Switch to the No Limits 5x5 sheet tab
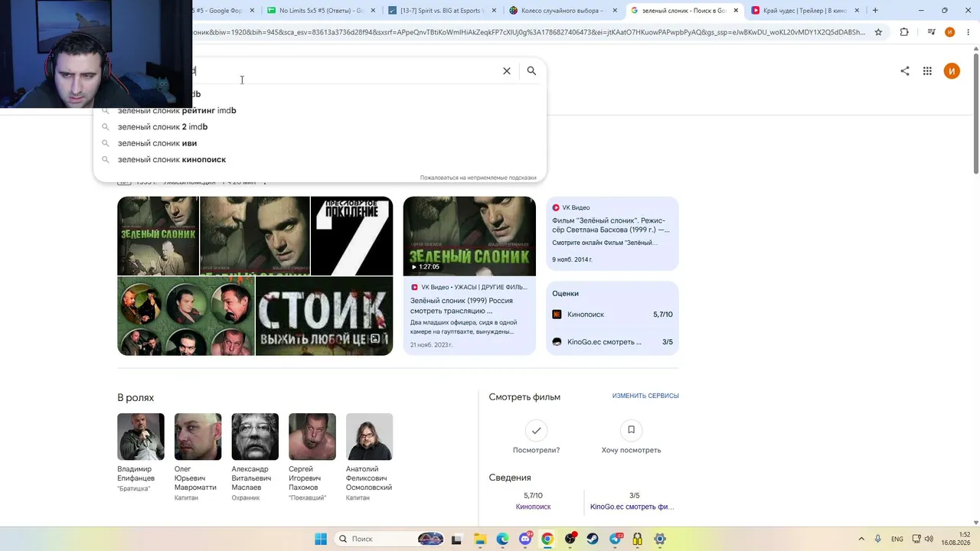 point(322,11)
